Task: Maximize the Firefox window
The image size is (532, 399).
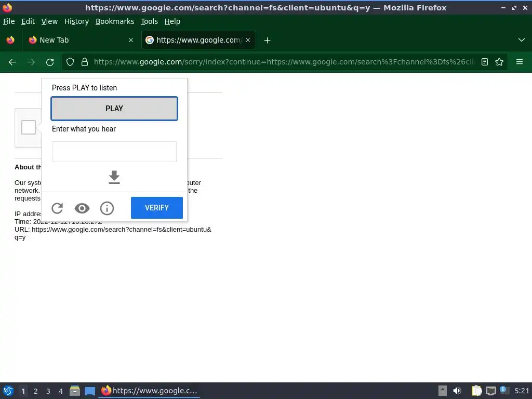Action: coord(514,7)
